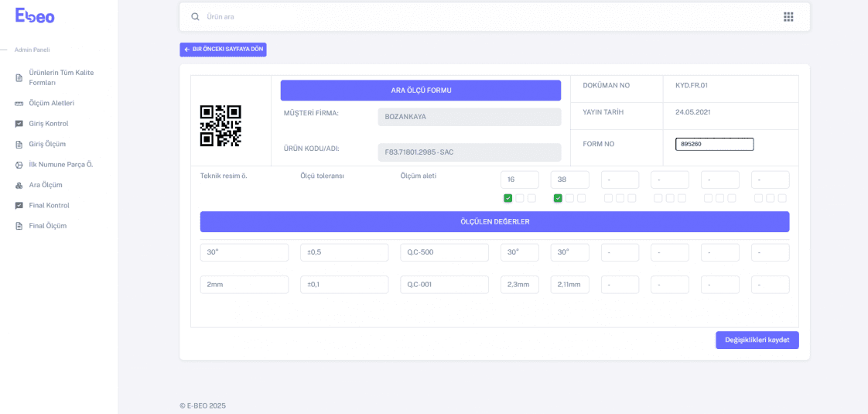Uncheck the checked box under column 16
The height and width of the screenshot is (414, 868).
tap(507, 198)
